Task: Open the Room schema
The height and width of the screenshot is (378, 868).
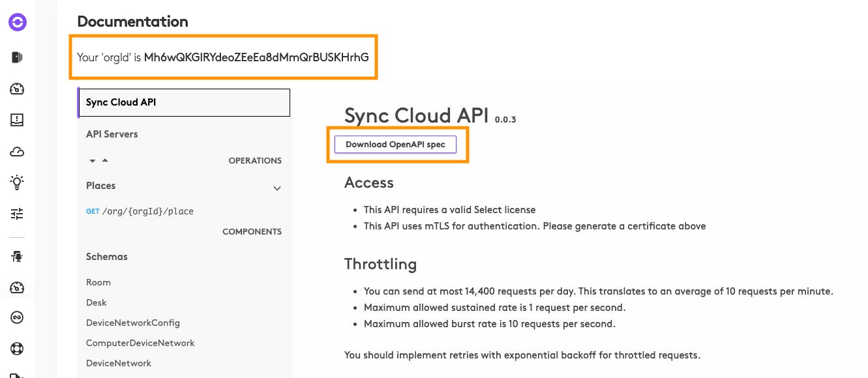Action: coord(98,282)
